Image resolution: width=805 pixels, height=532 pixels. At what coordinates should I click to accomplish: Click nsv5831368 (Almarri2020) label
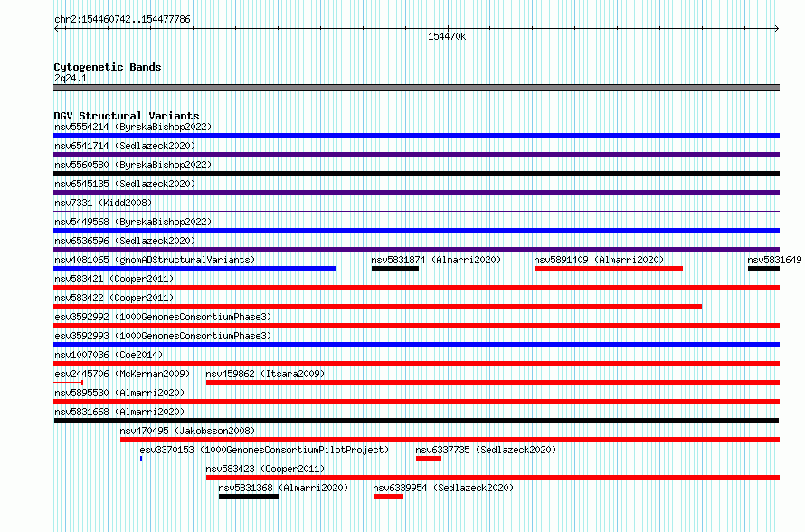click(x=283, y=488)
